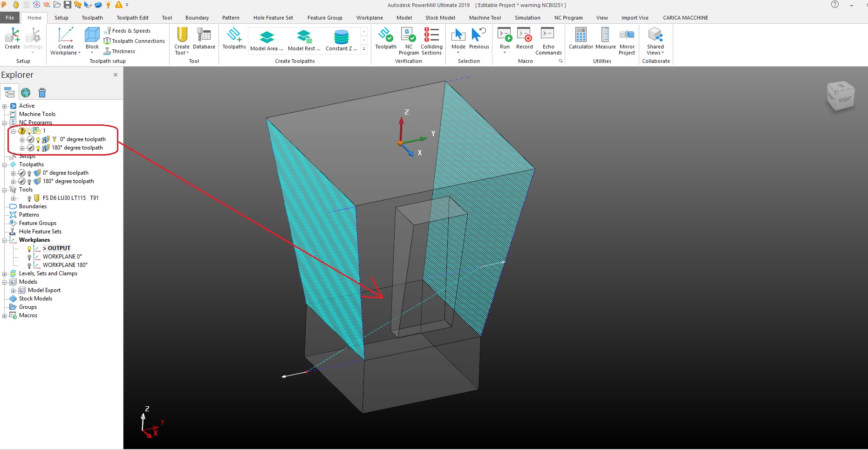Select the OUTPUT workplane entry
Viewport: 868px width, 450px height.
(57, 248)
